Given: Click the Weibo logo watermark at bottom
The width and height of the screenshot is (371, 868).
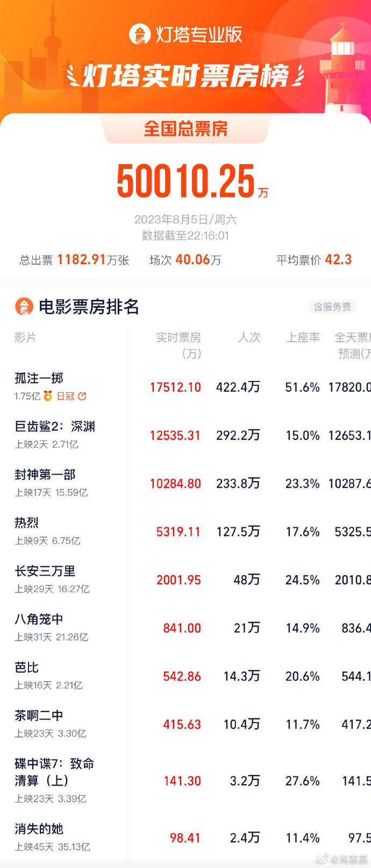Looking at the screenshot, I should click(321, 859).
